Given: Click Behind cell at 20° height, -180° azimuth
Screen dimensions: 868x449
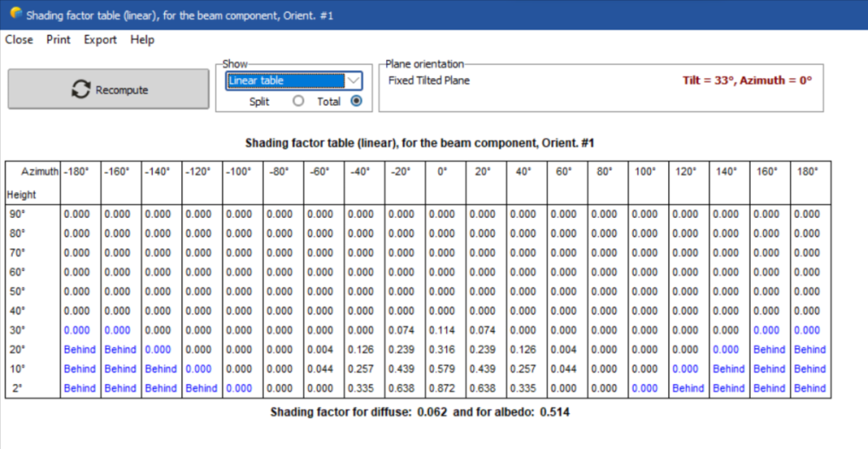Looking at the screenshot, I should pyautogui.click(x=79, y=349).
